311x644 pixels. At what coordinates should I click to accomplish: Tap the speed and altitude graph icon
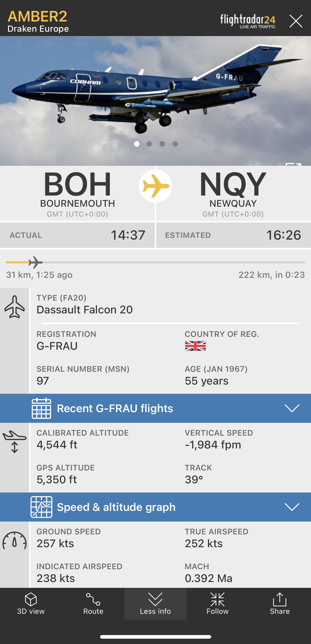[x=41, y=507]
